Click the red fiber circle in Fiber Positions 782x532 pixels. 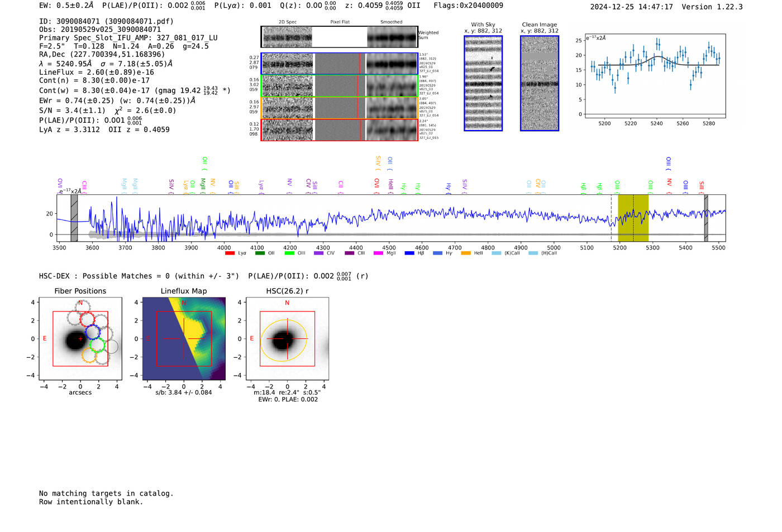pyautogui.click(x=87, y=319)
